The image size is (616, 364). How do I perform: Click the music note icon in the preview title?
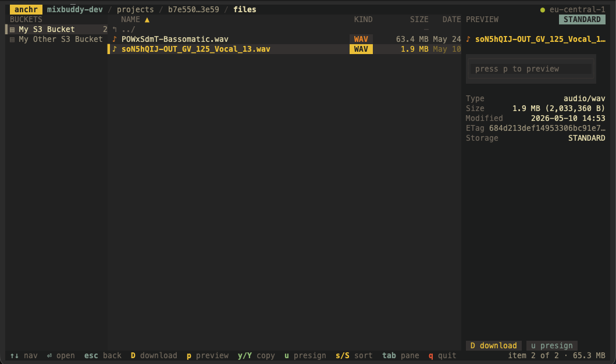point(468,39)
